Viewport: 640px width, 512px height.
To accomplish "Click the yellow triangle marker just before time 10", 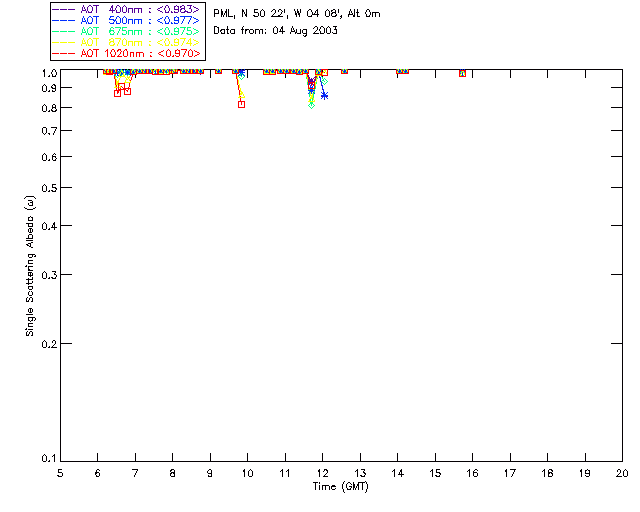I will 242,96.
